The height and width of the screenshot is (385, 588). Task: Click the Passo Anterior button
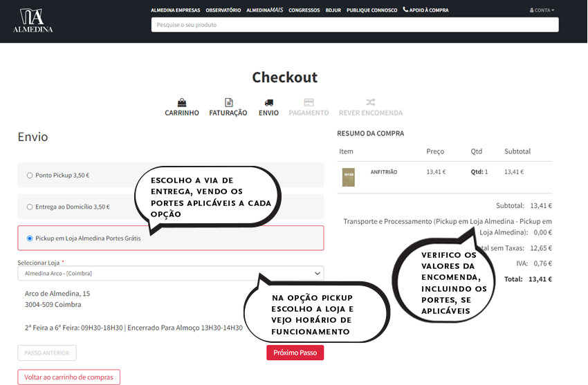click(47, 353)
